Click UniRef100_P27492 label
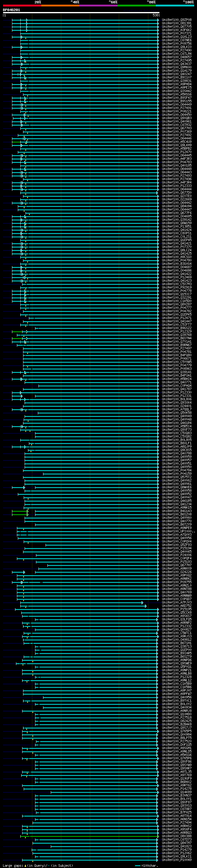197x868 pixels. coord(176,135)
